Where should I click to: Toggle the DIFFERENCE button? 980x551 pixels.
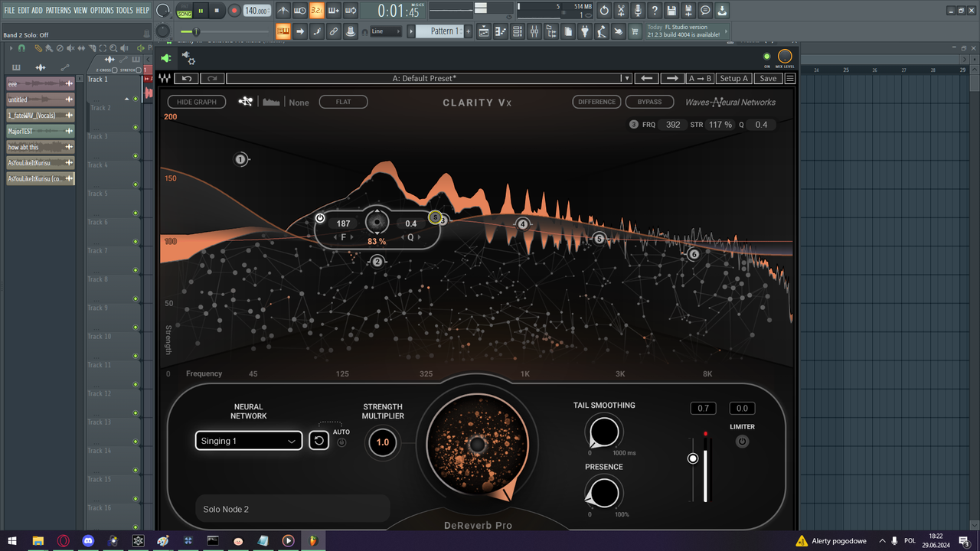click(x=596, y=102)
